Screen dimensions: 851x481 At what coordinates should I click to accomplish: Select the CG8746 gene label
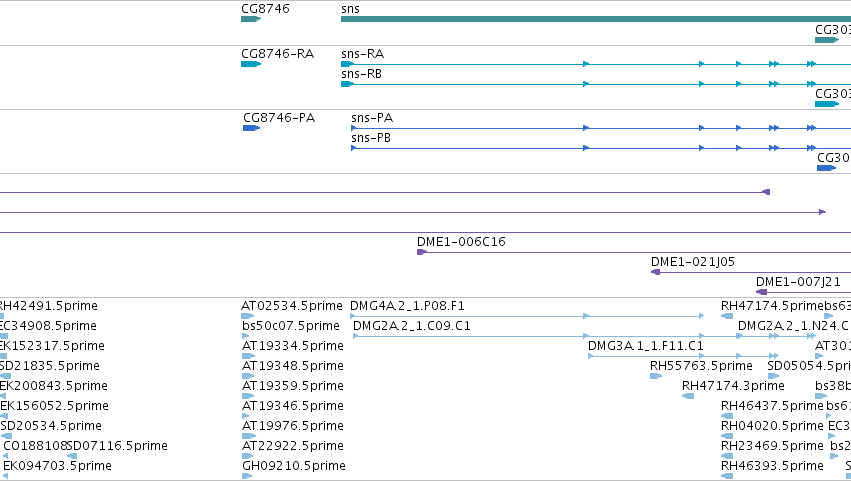(265, 9)
